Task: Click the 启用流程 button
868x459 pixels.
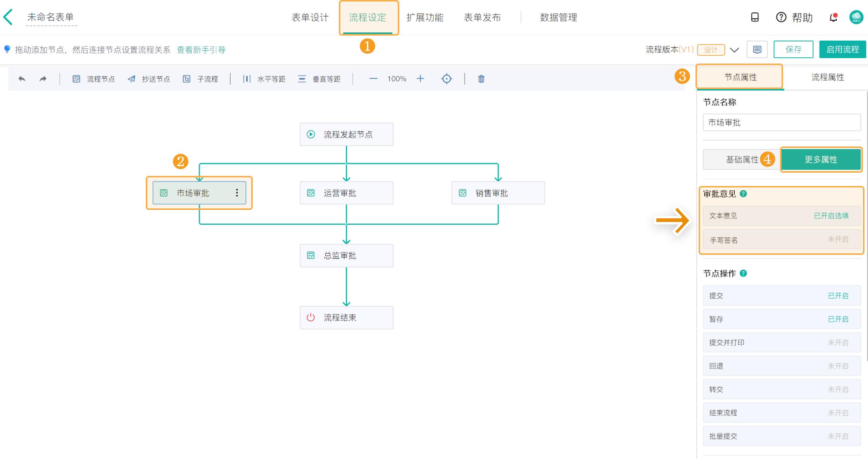Action: pyautogui.click(x=842, y=50)
